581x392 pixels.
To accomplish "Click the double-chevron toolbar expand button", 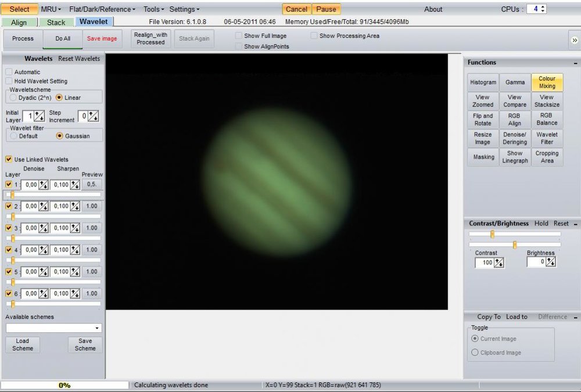I will pyautogui.click(x=575, y=40).
